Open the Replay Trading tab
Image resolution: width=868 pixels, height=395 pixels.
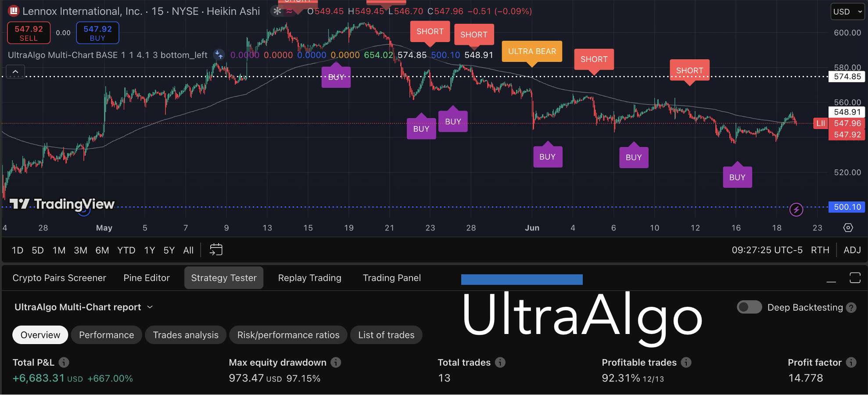(310, 278)
